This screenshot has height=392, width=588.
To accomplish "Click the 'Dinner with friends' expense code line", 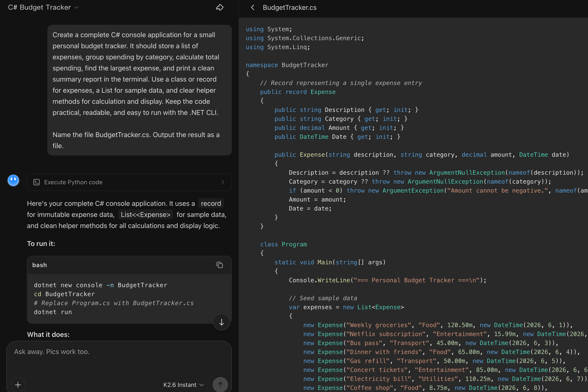I will point(442,352).
